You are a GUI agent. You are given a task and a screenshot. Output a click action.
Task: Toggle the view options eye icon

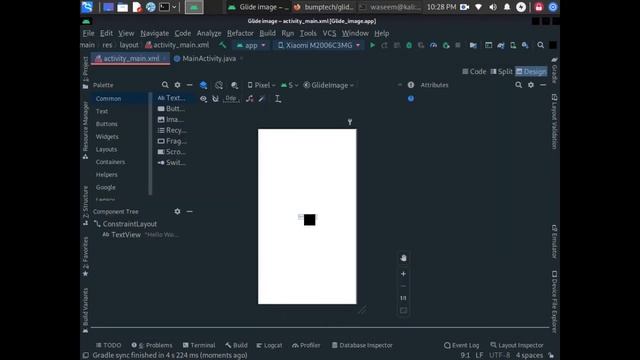(203, 98)
